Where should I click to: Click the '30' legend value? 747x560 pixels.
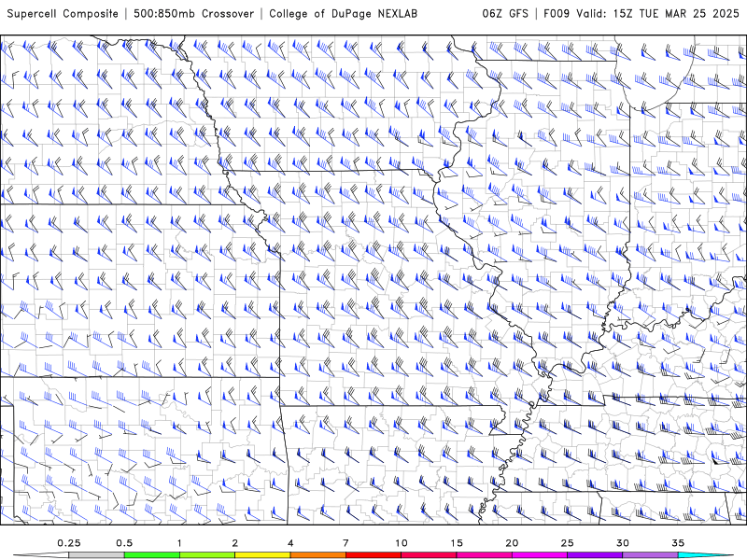[x=622, y=543]
